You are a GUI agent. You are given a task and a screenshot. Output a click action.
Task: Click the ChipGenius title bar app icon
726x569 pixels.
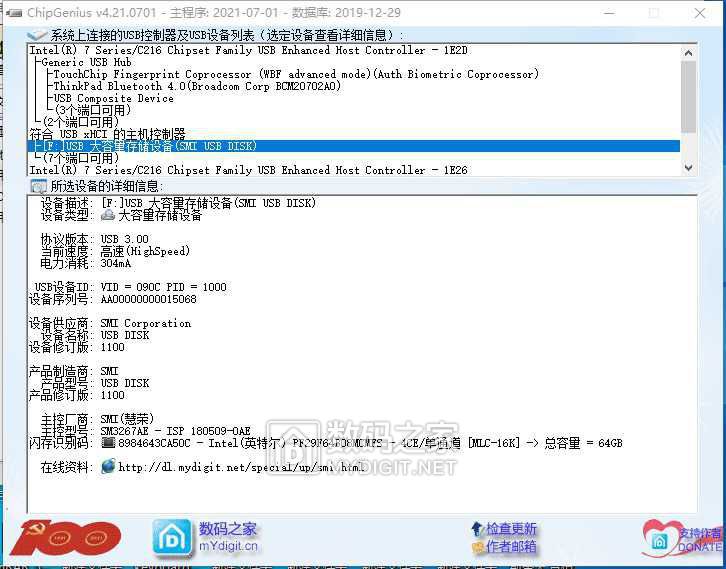click(x=14, y=13)
